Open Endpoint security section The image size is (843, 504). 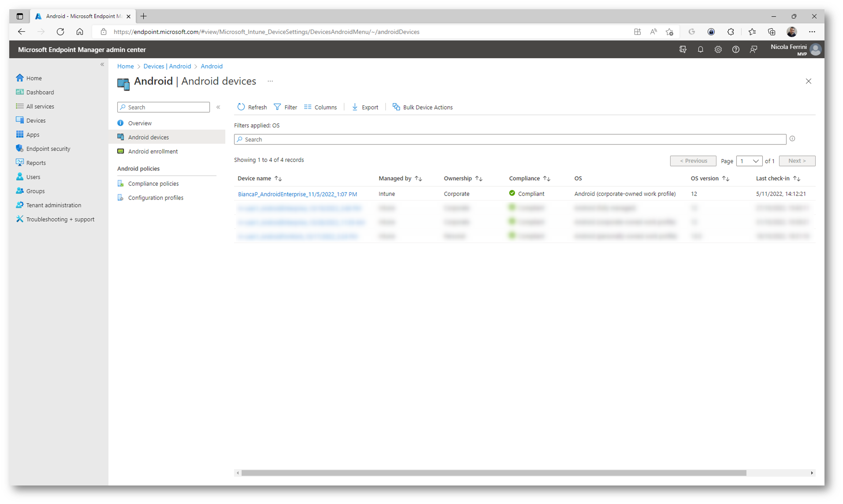(43, 148)
